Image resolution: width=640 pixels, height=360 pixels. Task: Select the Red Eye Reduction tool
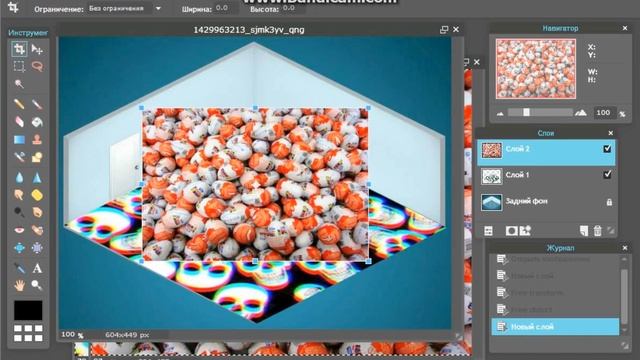point(19,230)
